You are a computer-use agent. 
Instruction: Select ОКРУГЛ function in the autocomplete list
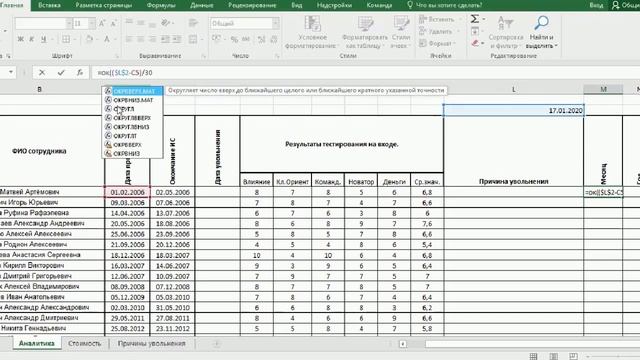(x=133, y=109)
